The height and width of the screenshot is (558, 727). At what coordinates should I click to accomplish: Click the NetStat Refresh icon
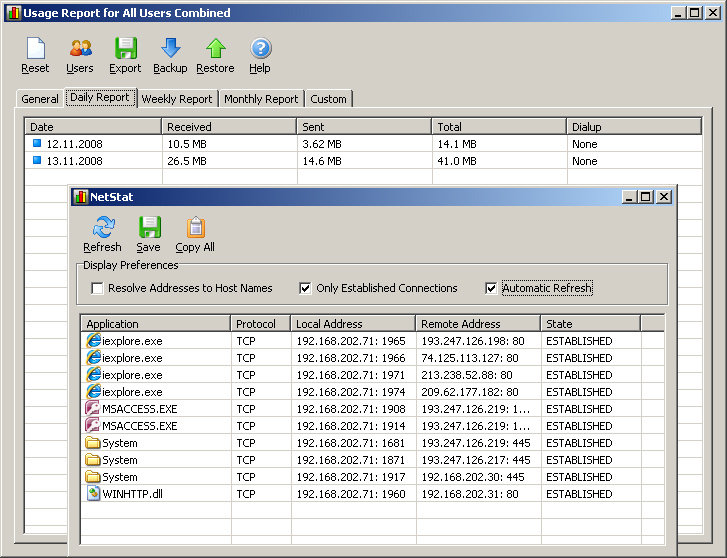tap(103, 227)
